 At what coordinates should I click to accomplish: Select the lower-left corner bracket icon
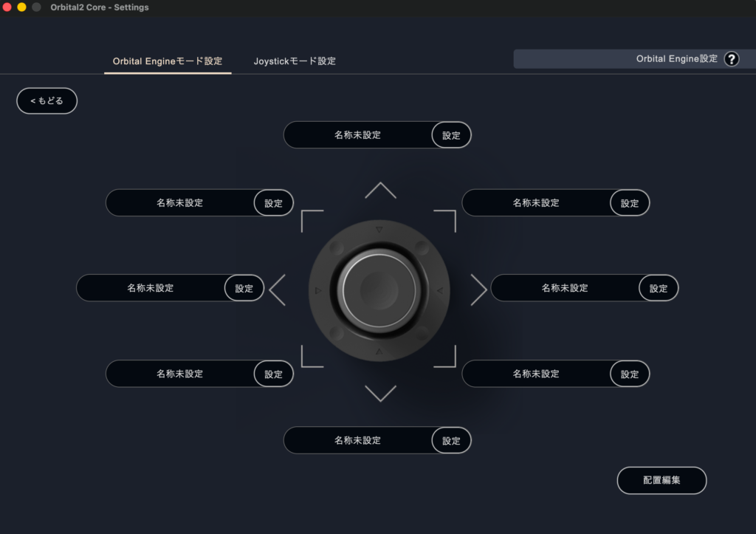312,357
